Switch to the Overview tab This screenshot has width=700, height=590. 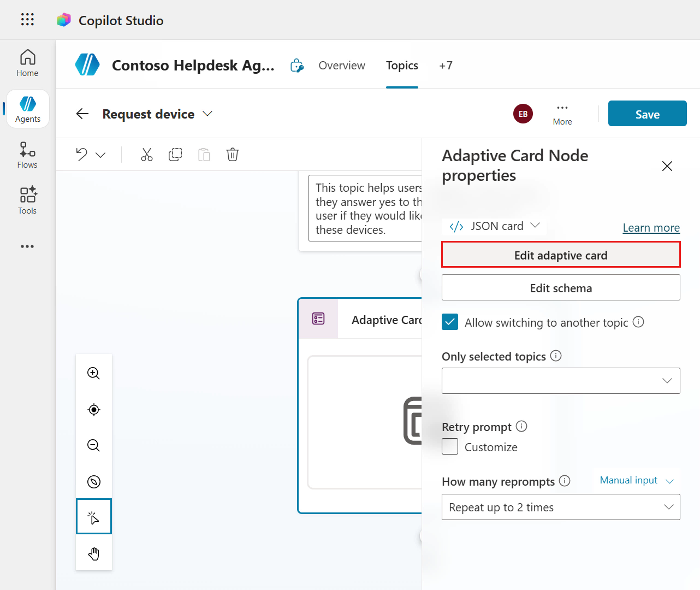point(342,66)
